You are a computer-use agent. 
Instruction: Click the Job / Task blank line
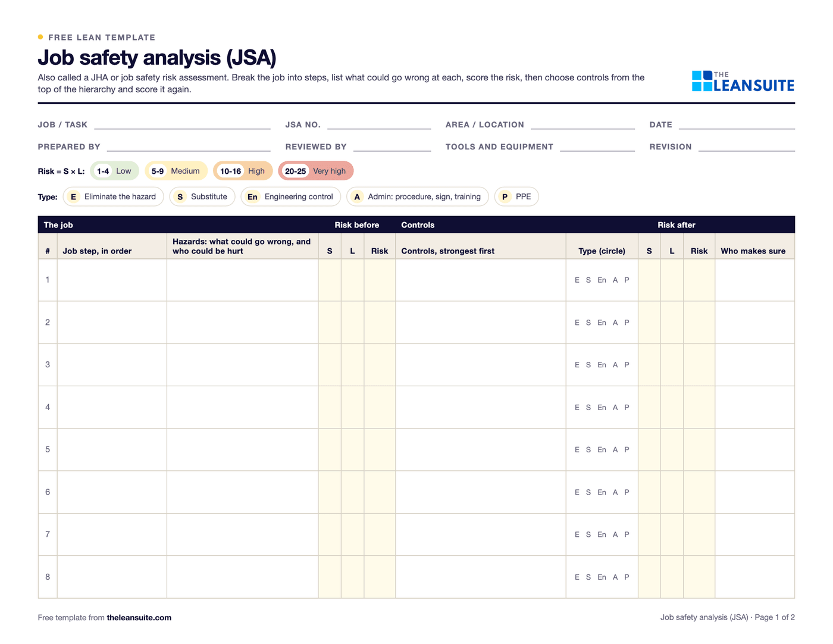click(x=182, y=125)
